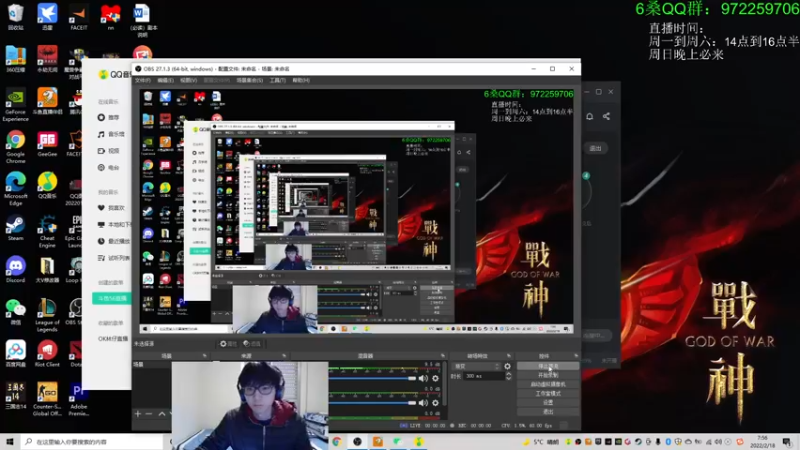Launch Adobe Premiere from the desktop
Screen dimensions: 800x450
tap(78, 399)
